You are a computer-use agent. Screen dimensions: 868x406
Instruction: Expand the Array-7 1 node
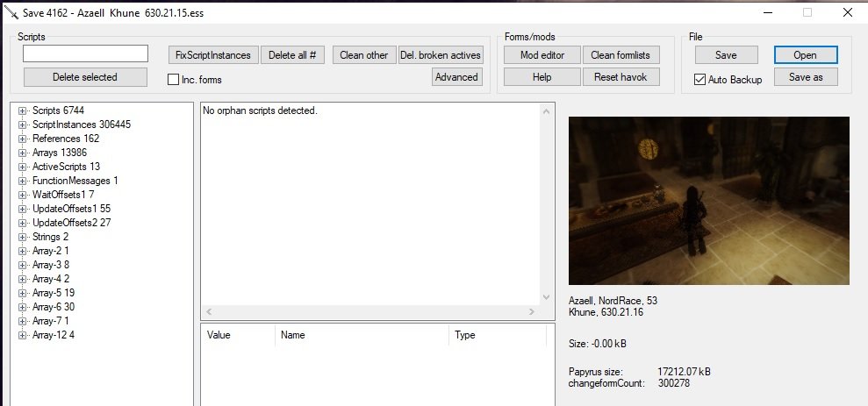coord(22,321)
